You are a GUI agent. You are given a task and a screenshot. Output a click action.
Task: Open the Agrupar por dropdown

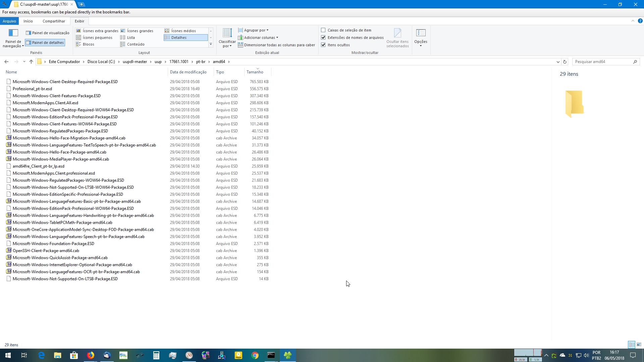(x=253, y=30)
